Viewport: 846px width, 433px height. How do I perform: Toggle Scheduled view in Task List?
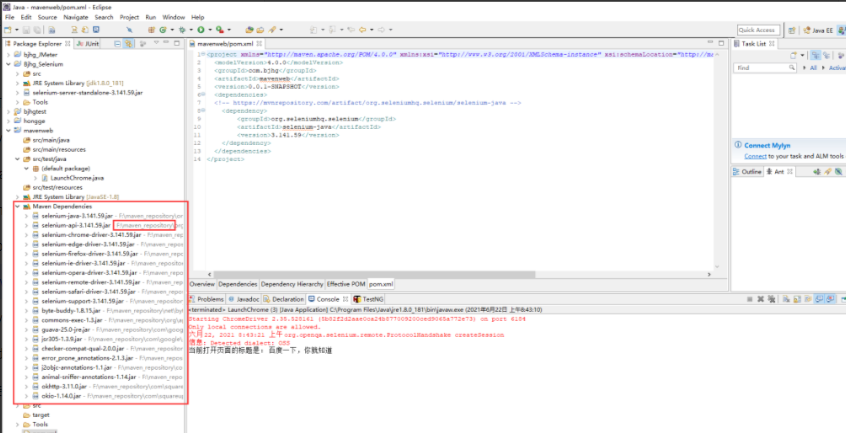[x=827, y=56]
